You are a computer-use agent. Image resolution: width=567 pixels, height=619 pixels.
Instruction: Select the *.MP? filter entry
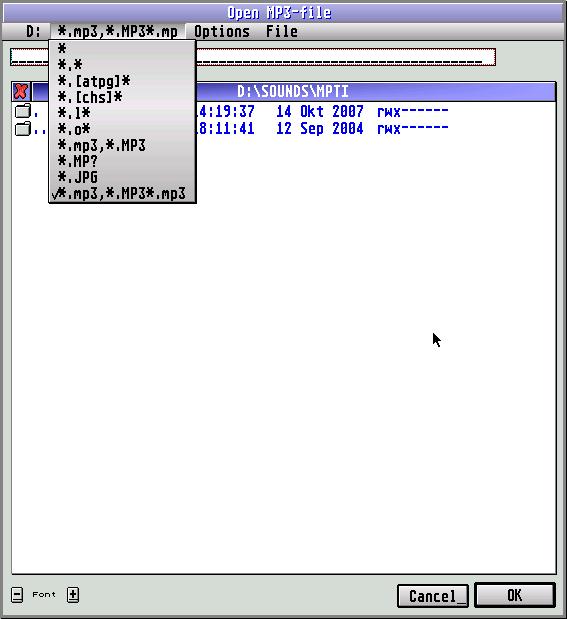(122, 161)
